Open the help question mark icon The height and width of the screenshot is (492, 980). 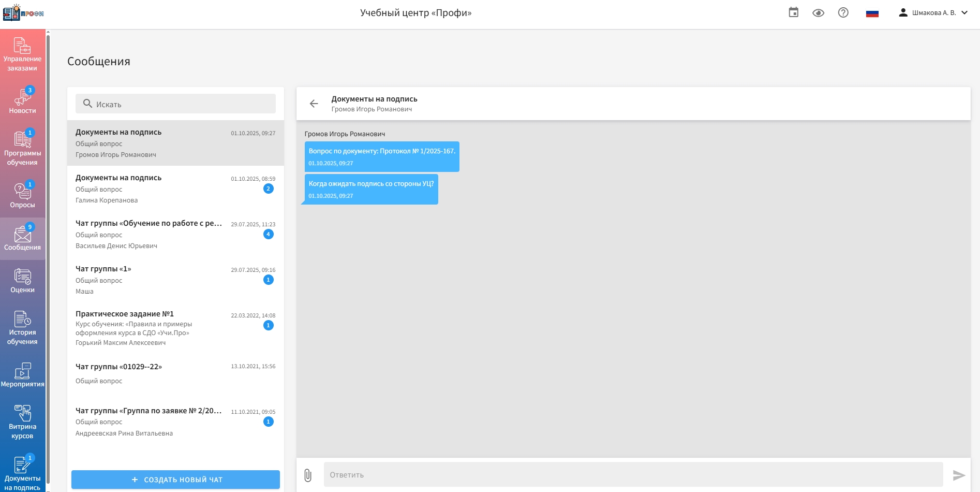pos(843,13)
